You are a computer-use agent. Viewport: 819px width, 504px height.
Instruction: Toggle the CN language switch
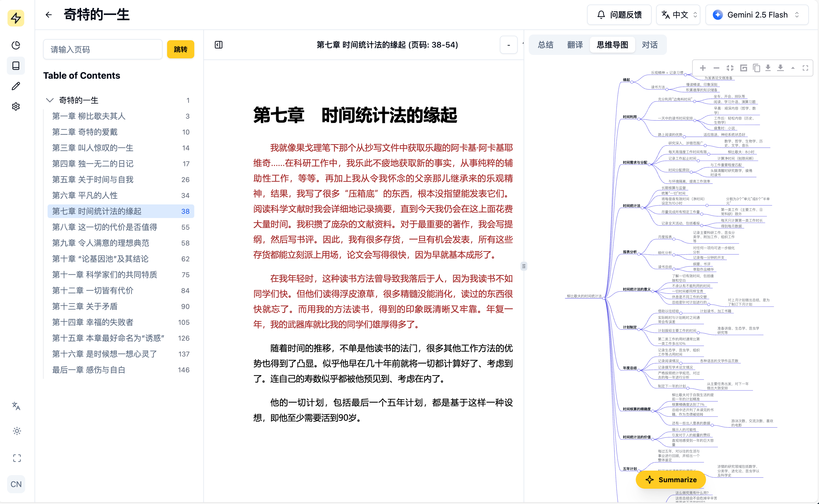tap(16, 484)
